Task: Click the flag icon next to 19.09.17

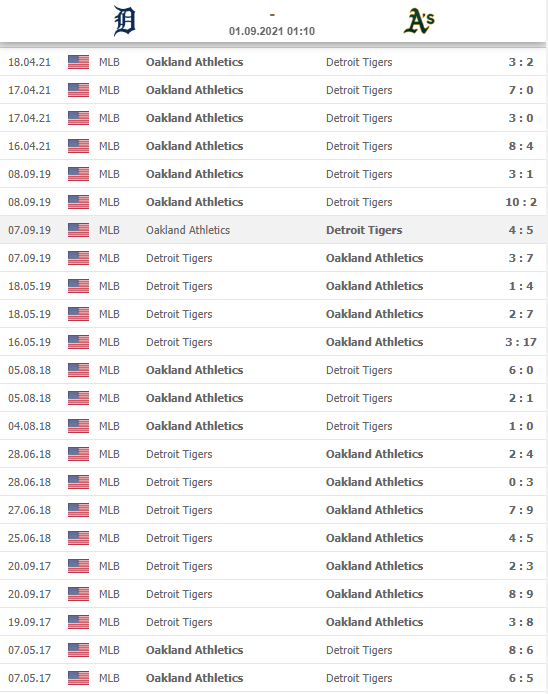Action: (78, 622)
